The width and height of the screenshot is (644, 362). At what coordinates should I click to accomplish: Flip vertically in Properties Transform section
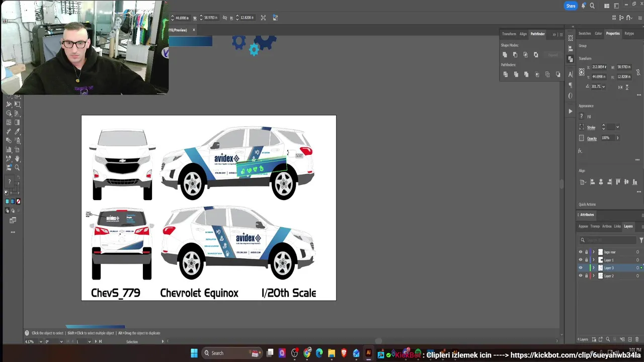pyautogui.click(x=627, y=87)
